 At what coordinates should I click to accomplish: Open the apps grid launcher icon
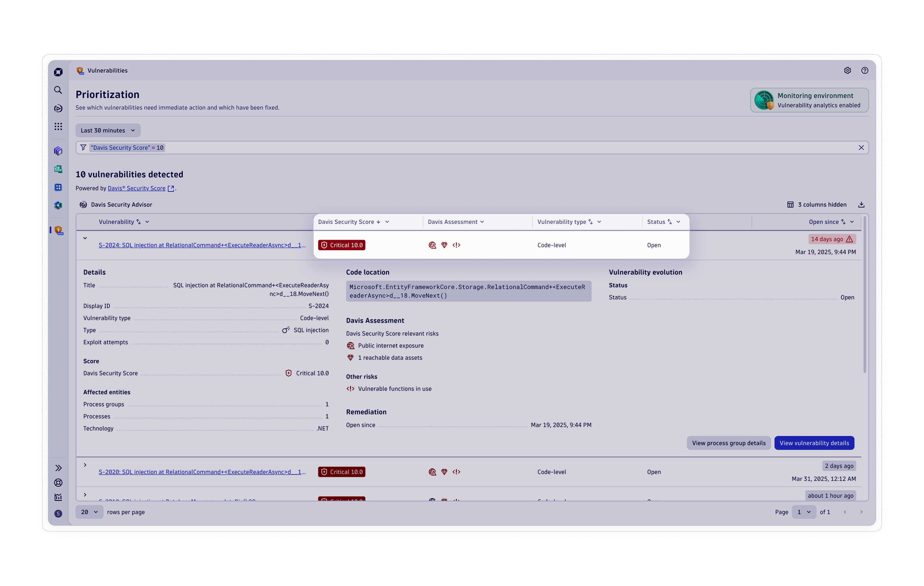tap(58, 126)
